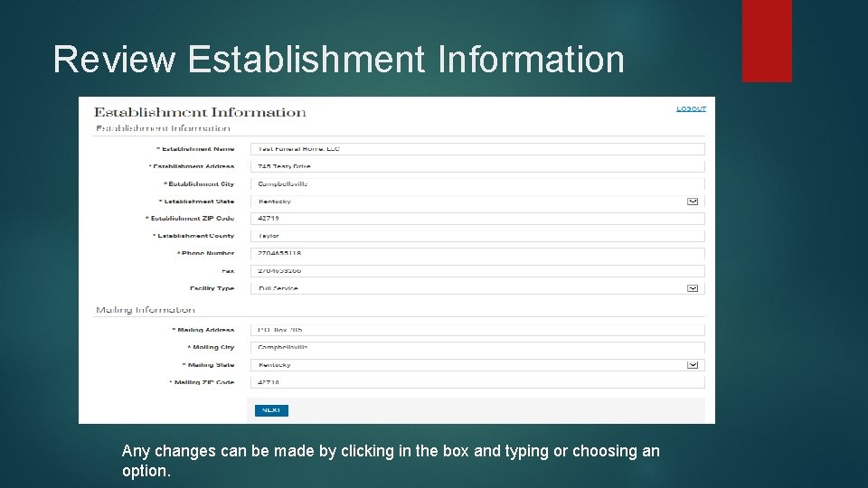
Task: Click the Mailing City input field
Action: [x=477, y=347]
